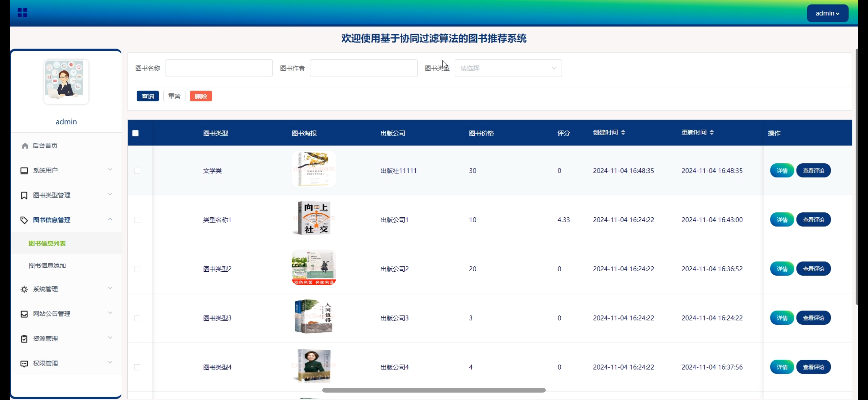
Task: Click the grid menu icon at top-left
Action: pos(22,13)
